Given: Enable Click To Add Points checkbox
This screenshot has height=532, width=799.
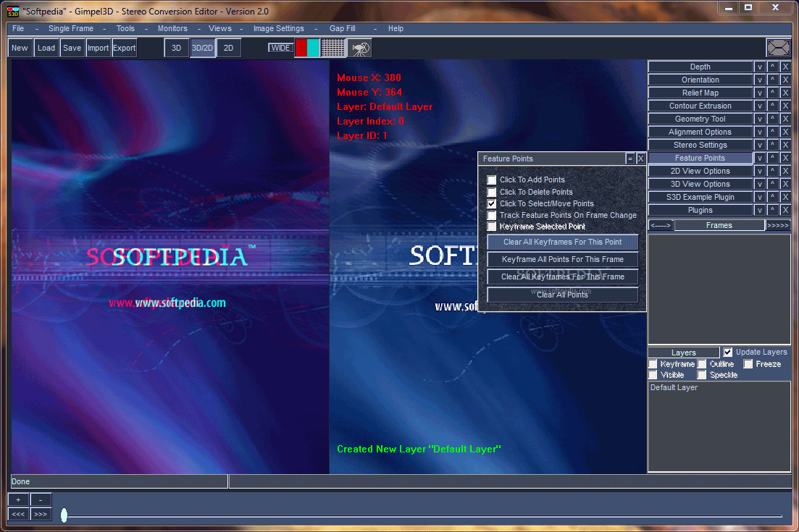Looking at the screenshot, I should coord(492,180).
